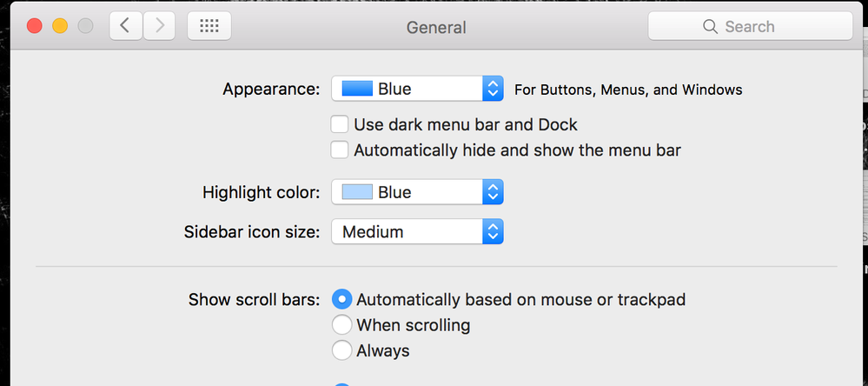Open the Sidebar icon size Medium dropdown
The height and width of the screenshot is (386, 868).
click(x=417, y=231)
